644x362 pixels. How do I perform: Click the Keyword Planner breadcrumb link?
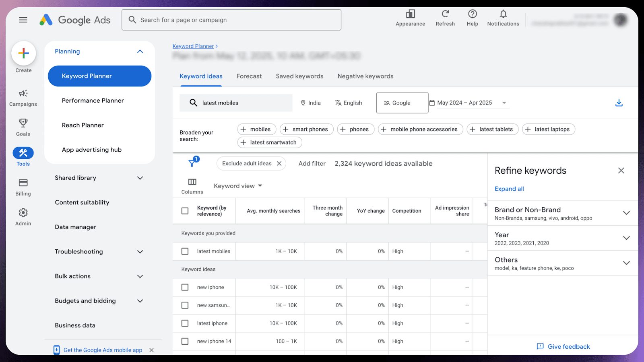click(193, 46)
